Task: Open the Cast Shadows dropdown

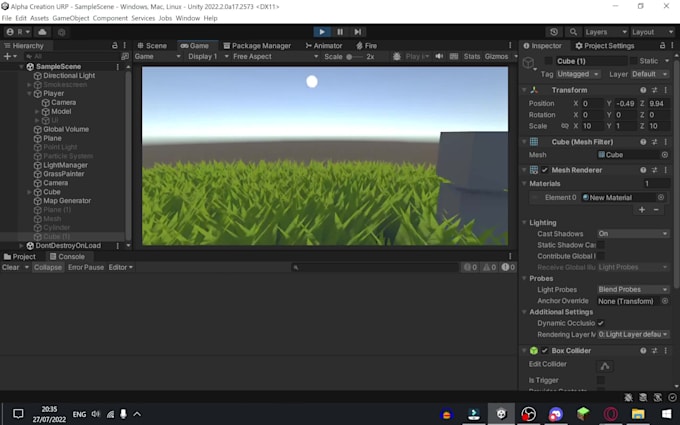Action: pos(633,234)
